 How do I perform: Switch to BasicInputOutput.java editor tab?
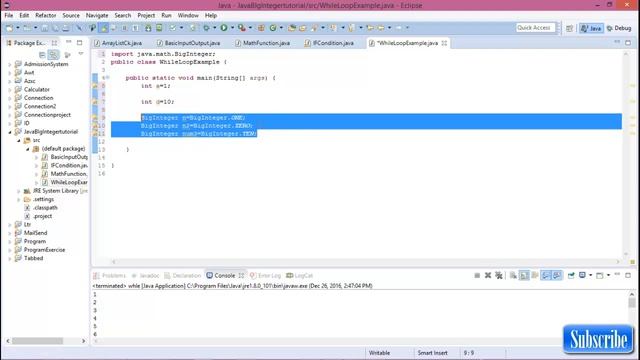(x=192, y=43)
